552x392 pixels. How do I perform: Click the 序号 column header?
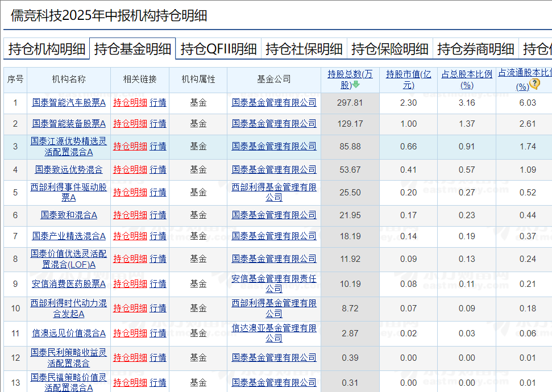click(15, 80)
